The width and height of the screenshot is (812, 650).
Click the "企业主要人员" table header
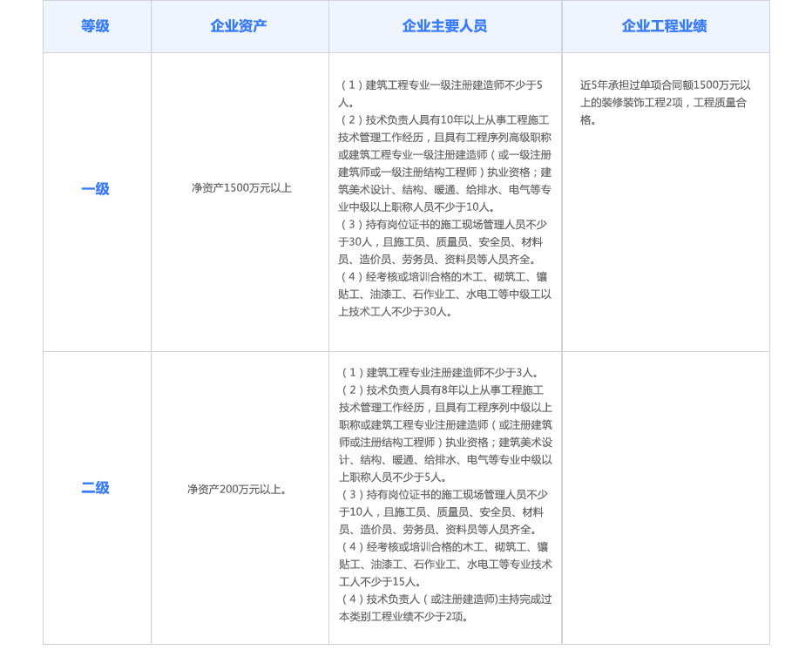tap(444, 26)
